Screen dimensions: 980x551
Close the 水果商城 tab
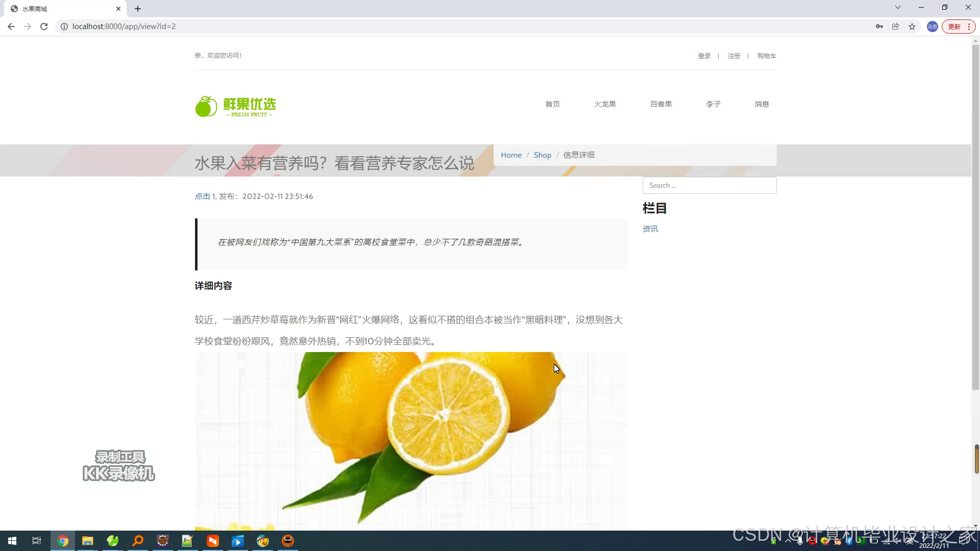[x=118, y=9]
